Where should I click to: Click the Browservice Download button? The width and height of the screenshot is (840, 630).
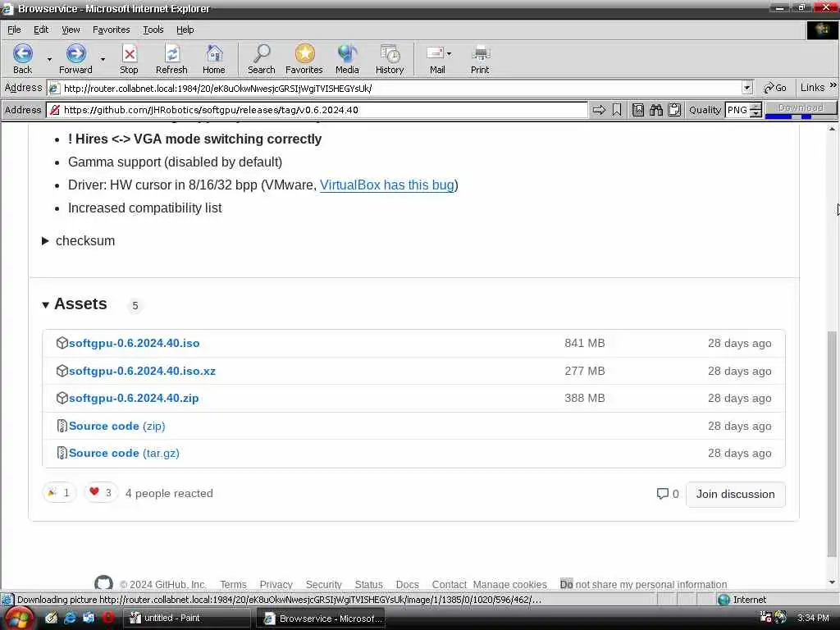(x=801, y=108)
